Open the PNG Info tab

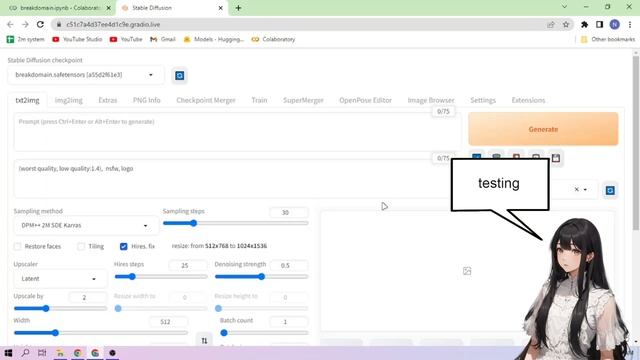coord(147,100)
